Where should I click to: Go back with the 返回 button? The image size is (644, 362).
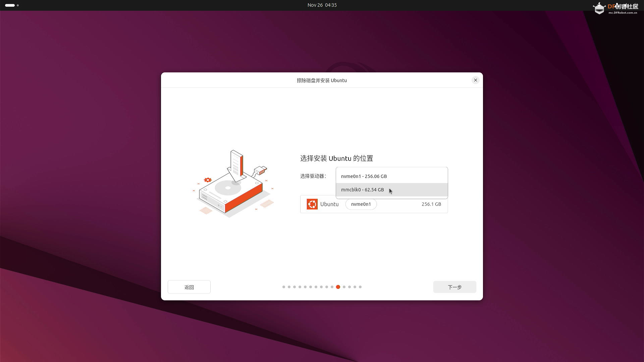tap(189, 287)
